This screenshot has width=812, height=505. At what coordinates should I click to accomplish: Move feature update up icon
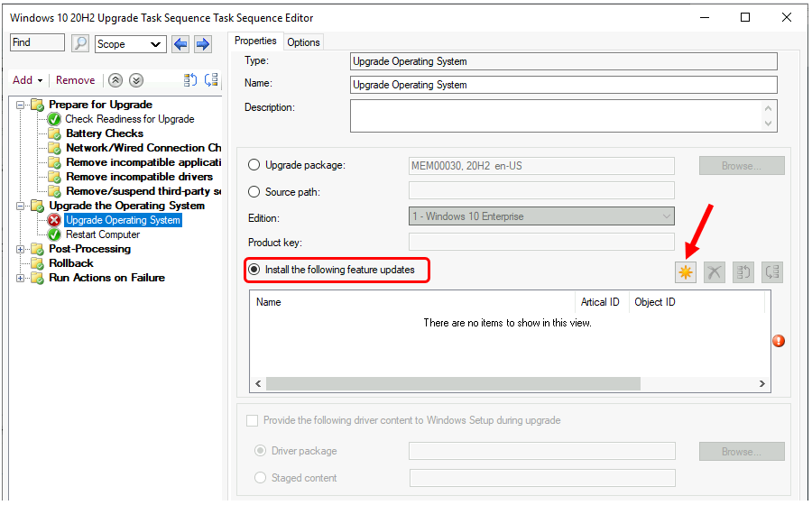[x=743, y=272]
